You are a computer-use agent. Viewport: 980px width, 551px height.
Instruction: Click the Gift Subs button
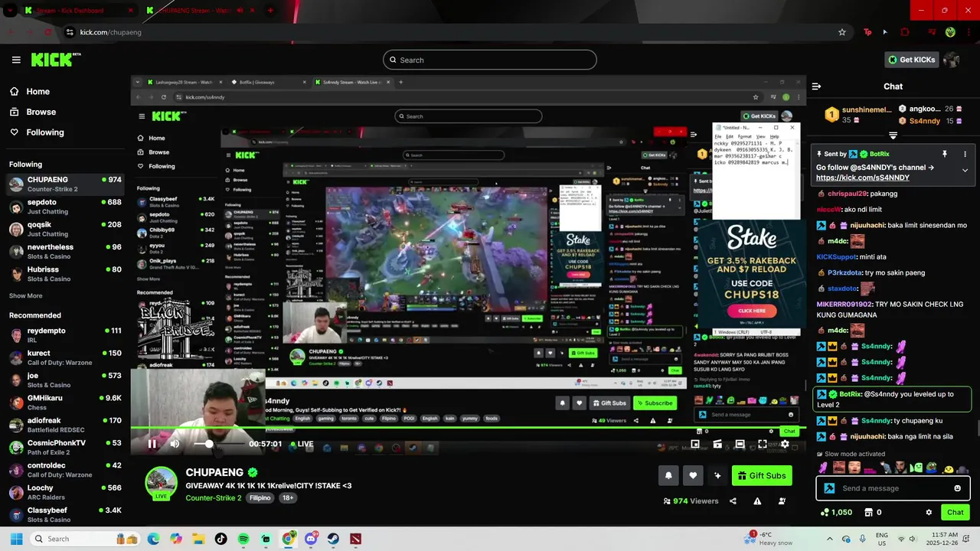click(x=762, y=475)
